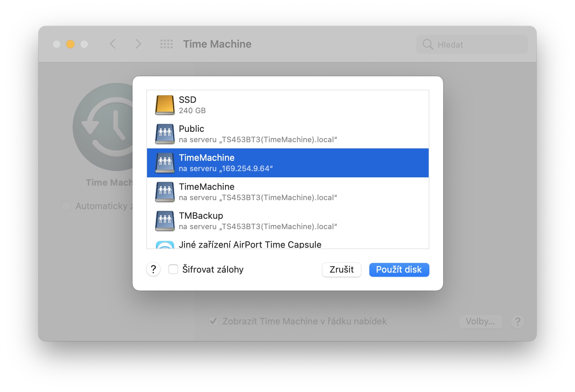The height and width of the screenshot is (392, 575).
Task: Select the SSD disk name text
Action: (x=187, y=100)
